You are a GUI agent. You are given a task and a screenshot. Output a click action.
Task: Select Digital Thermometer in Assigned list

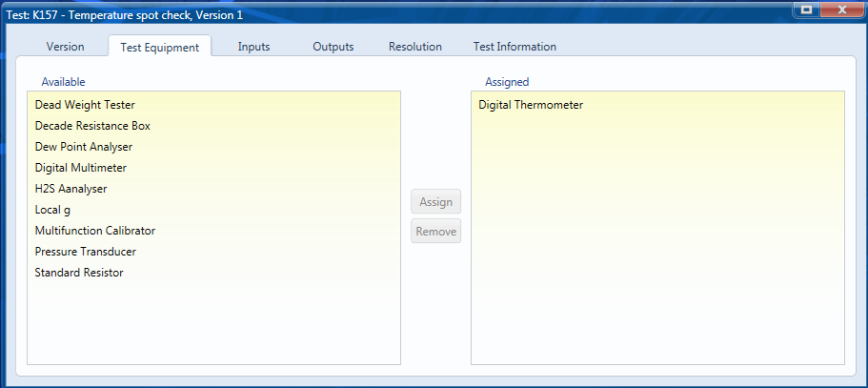click(x=657, y=105)
